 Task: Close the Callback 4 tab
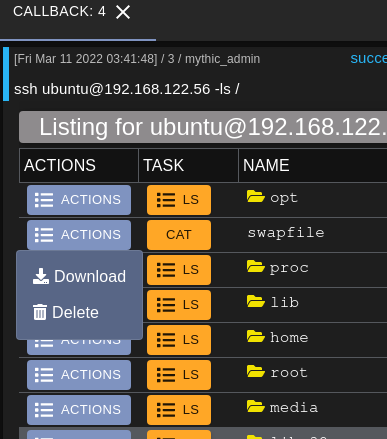123,12
